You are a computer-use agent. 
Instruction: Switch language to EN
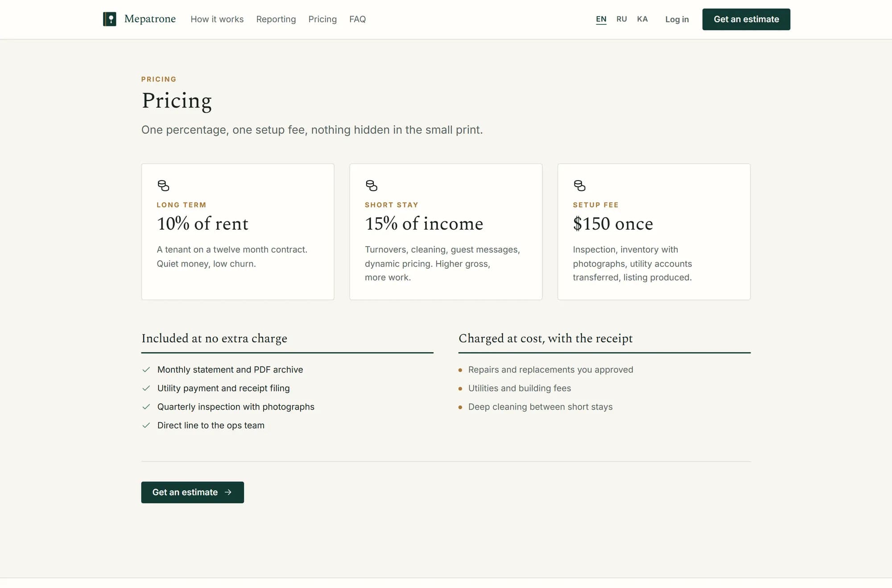(601, 19)
